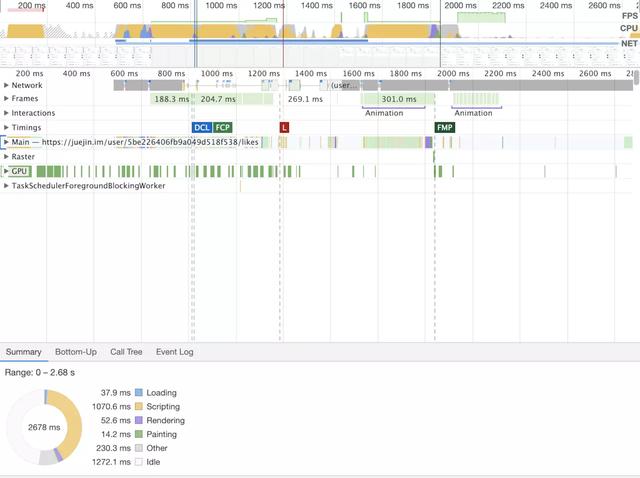Expand the Interactions track

pyautogui.click(x=6, y=113)
